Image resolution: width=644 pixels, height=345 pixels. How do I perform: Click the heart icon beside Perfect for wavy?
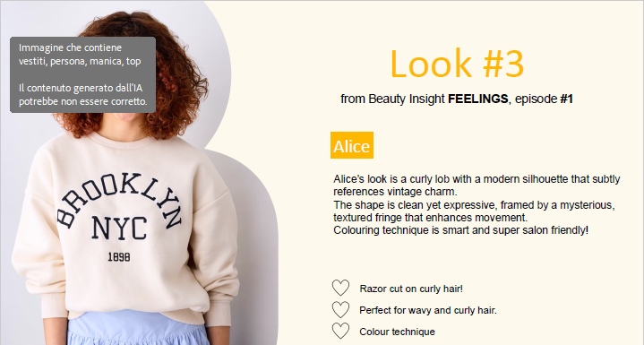(x=340, y=310)
